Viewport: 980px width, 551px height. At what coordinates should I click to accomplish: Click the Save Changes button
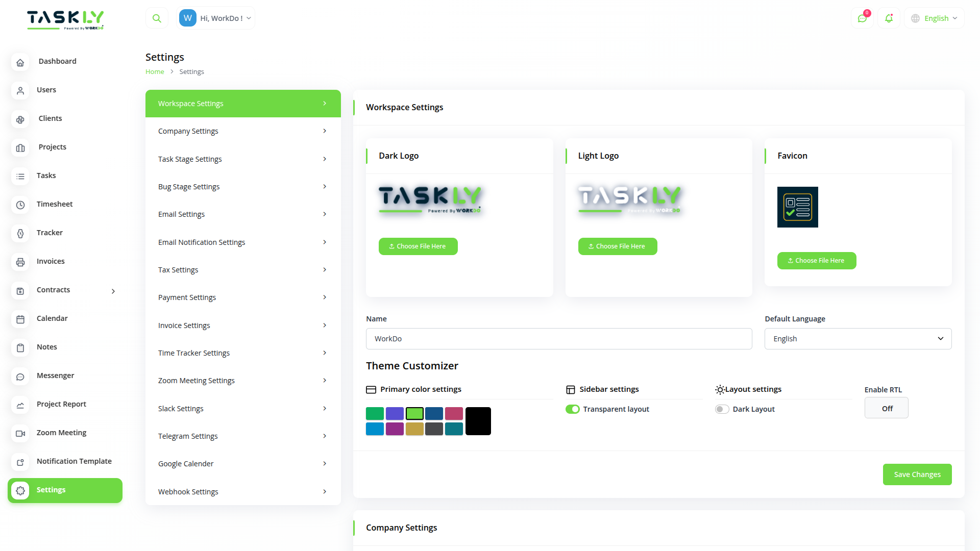[917, 474]
